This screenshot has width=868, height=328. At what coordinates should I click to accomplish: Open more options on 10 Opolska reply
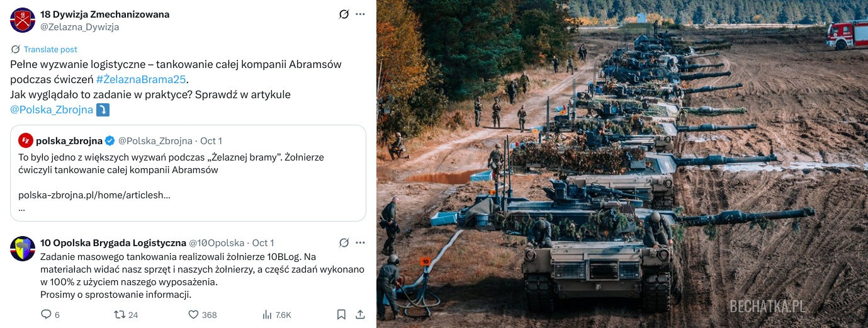pyautogui.click(x=360, y=242)
